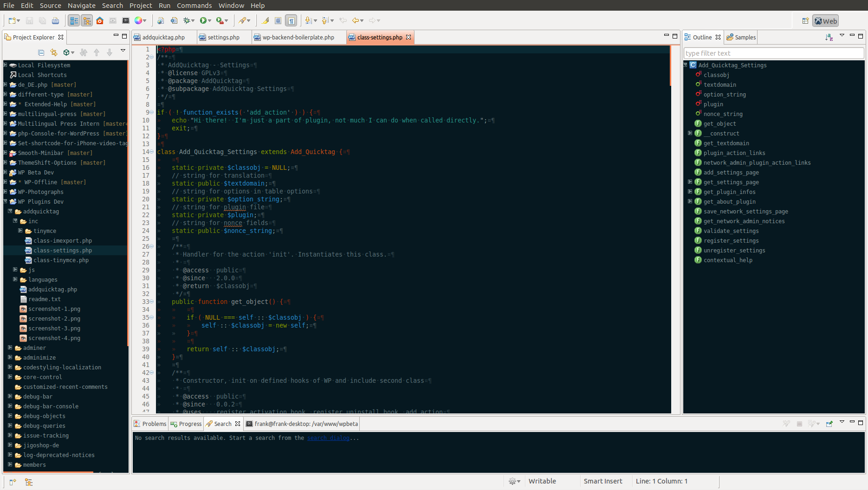The height and width of the screenshot is (490, 868).
Task: Open the terminal tab frank@frank-desktop
Action: click(x=302, y=424)
